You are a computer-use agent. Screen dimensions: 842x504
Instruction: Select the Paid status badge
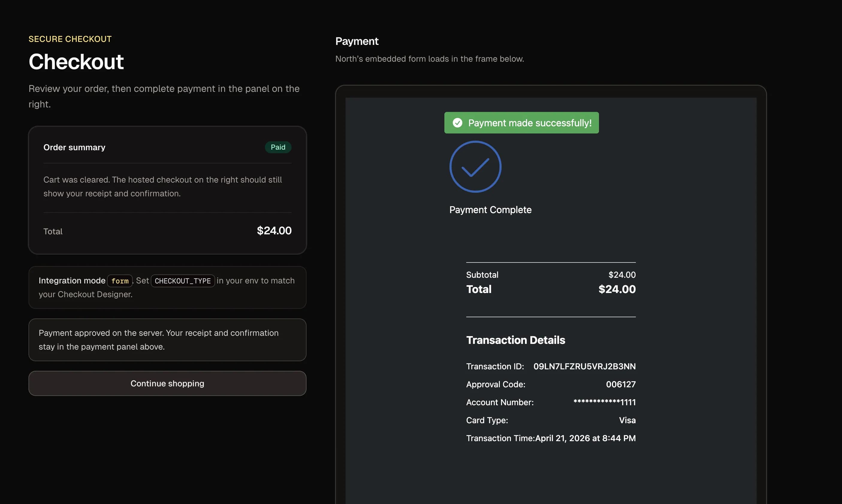tap(278, 147)
